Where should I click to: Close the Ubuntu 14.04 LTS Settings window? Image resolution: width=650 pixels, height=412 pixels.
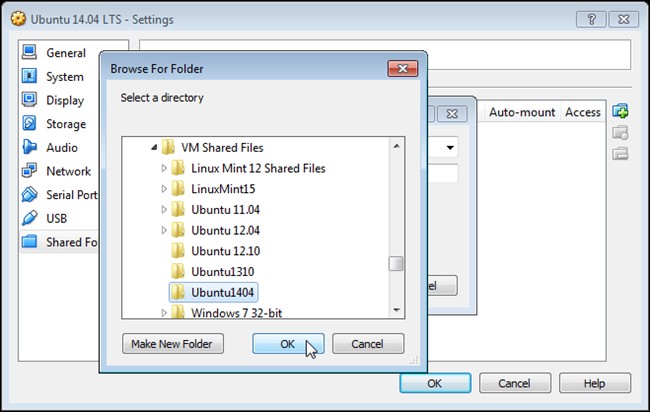(x=623, y=19)
